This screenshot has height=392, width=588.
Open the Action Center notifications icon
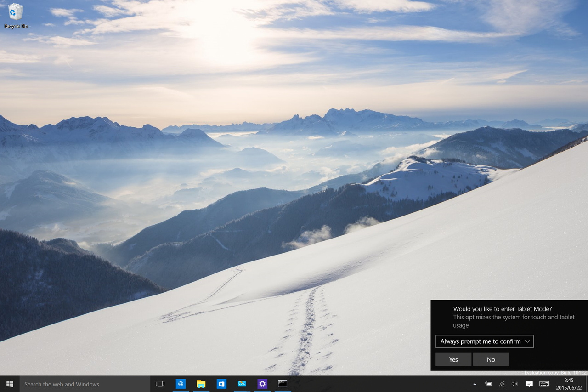[529, 384]
